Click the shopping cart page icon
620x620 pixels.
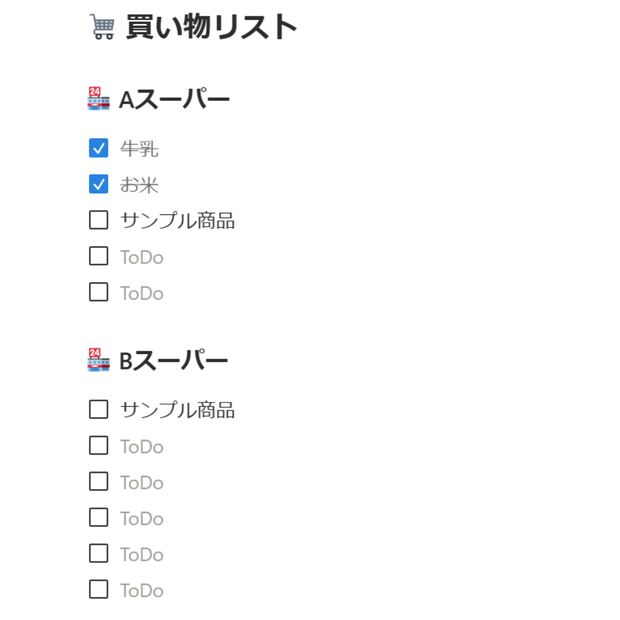coord(102,27)
